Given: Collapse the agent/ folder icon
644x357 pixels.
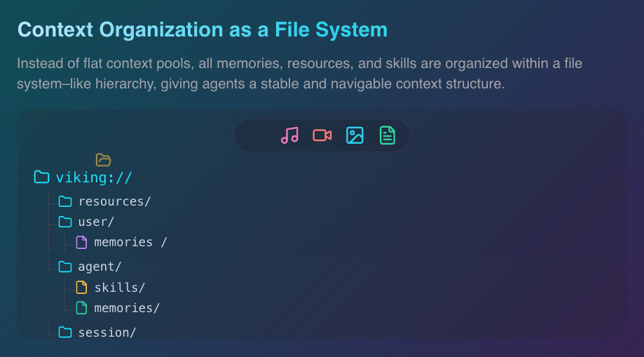Looking at the screenshot, I should tap(65, 267).
